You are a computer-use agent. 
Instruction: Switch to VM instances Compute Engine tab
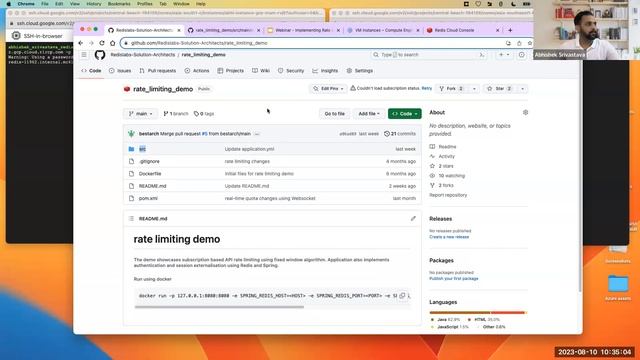click(383, 30)
